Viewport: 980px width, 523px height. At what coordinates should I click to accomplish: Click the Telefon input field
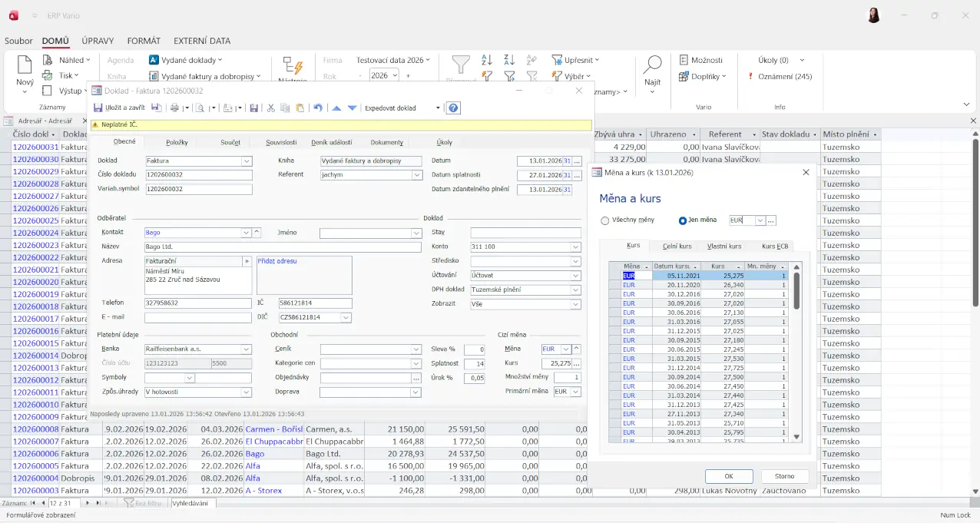coord(198,303)
